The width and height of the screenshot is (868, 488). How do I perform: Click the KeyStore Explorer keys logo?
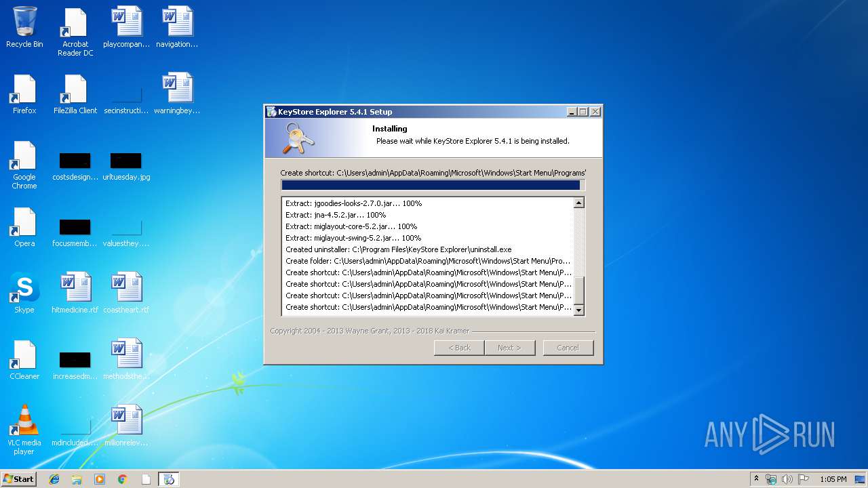coord(298,139)
